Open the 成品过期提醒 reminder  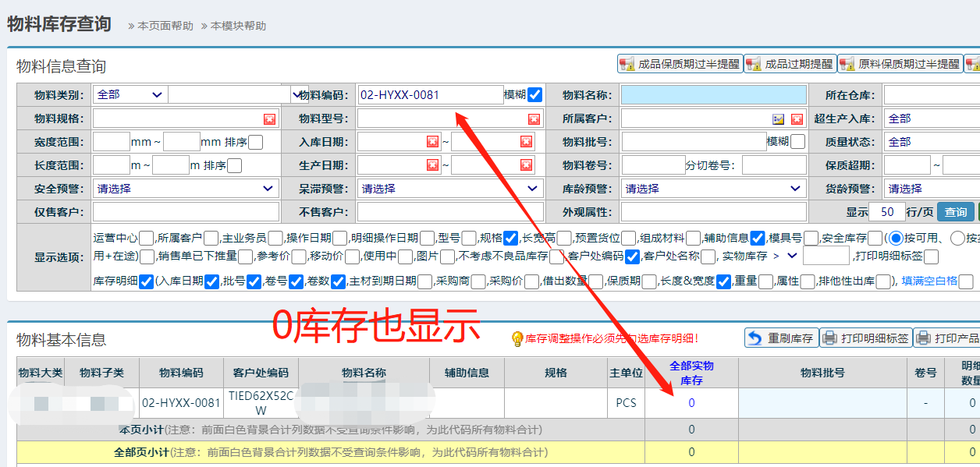790,64
